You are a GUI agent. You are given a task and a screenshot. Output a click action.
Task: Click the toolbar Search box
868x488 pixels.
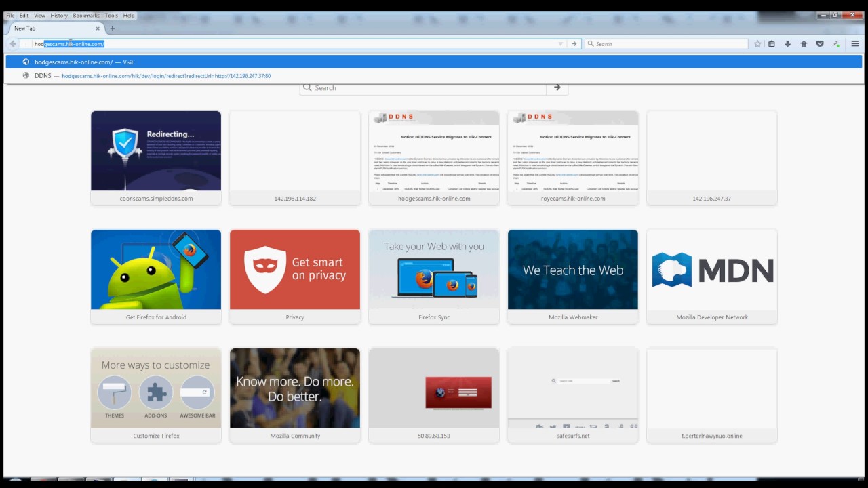pyautogui.click(x=665, y=43)
